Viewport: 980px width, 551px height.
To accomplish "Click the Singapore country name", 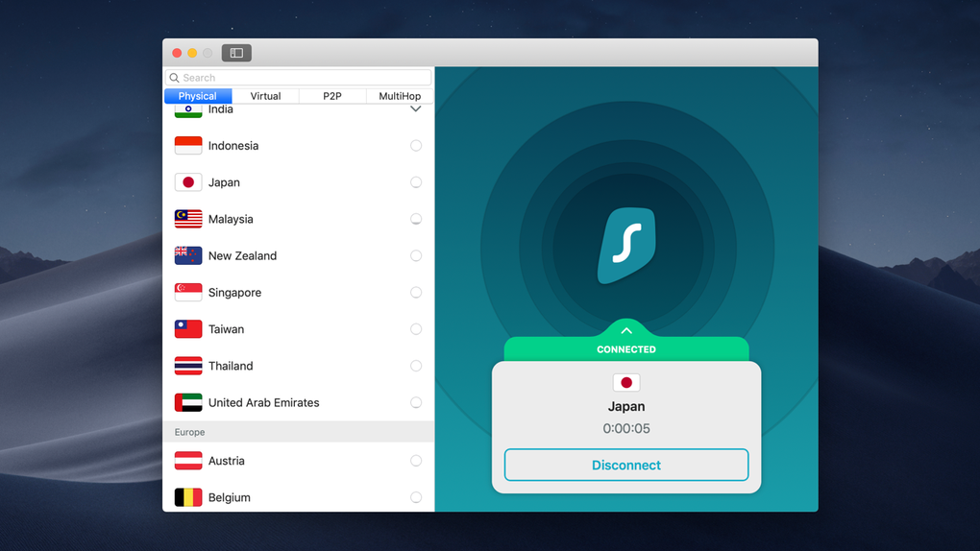I will pyautogui.click(x=235, y=293).
